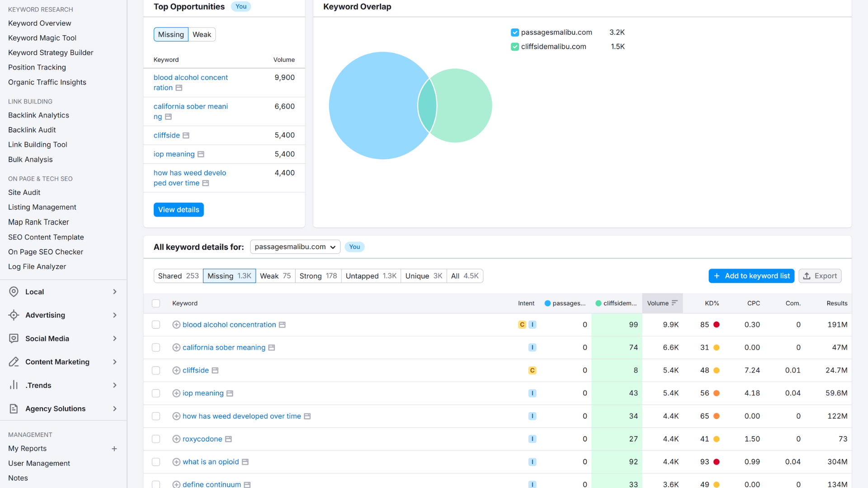The image size is (868, 488).
Task: Check the select-all checkbox in keyword table header
Action: [156, 303]
